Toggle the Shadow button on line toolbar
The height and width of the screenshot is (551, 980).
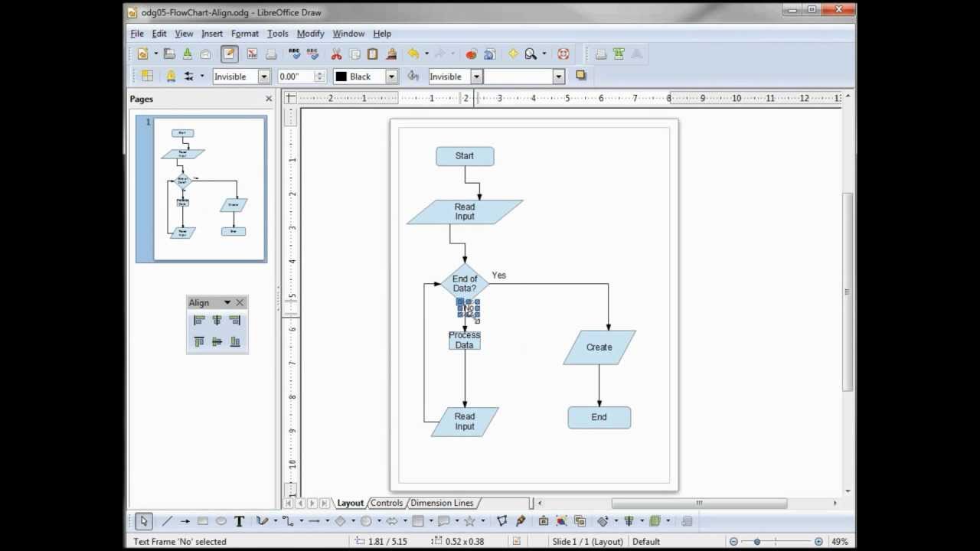point(580,76)
